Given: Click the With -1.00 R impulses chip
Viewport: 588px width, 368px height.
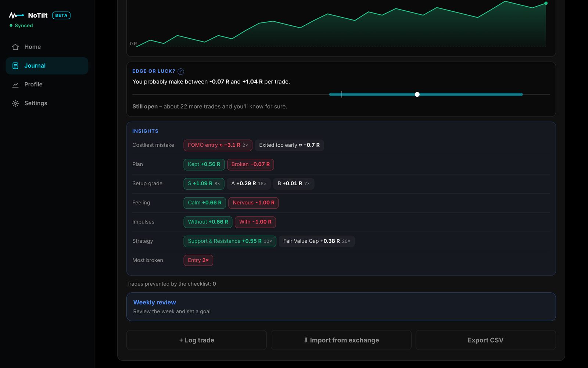Looking at the screenshot, I should coord(255,222).
